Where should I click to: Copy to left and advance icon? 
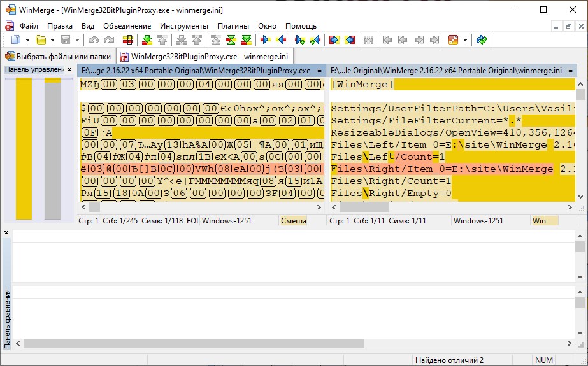(x=315, y=39)
